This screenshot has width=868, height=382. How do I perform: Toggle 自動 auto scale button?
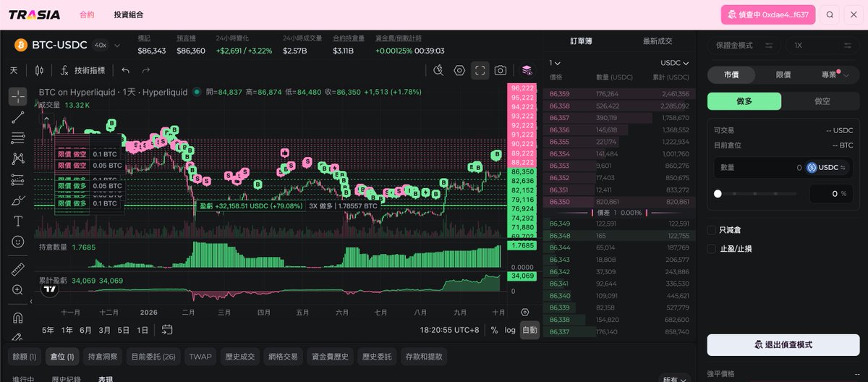529,330
